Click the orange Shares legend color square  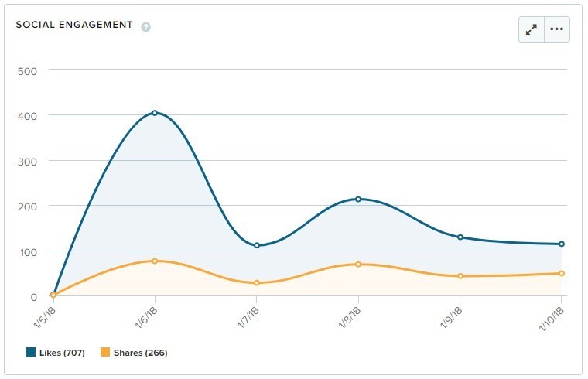tap(105, 353)
